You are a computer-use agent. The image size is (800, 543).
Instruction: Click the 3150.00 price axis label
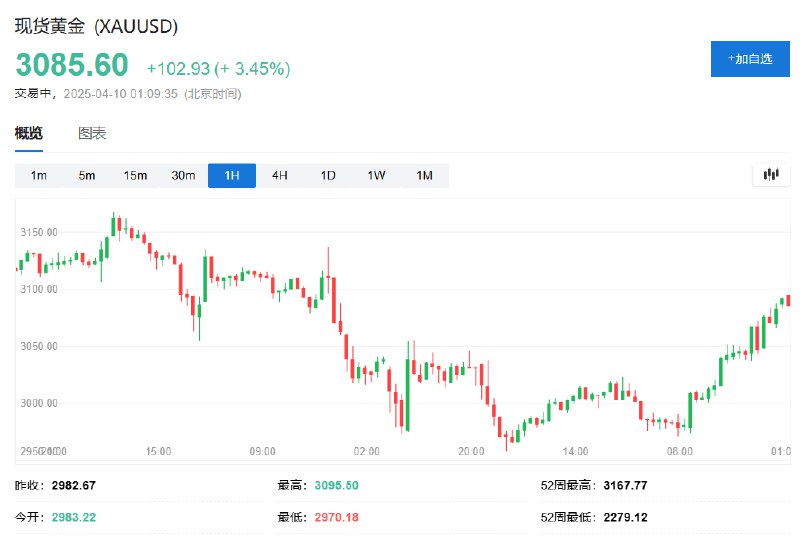[x=39, y=232]
